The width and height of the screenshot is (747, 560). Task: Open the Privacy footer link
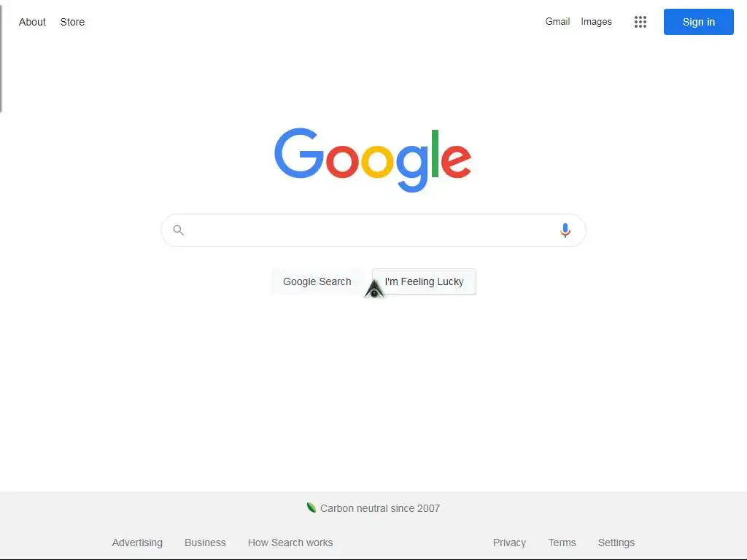[x=509, y=542]
